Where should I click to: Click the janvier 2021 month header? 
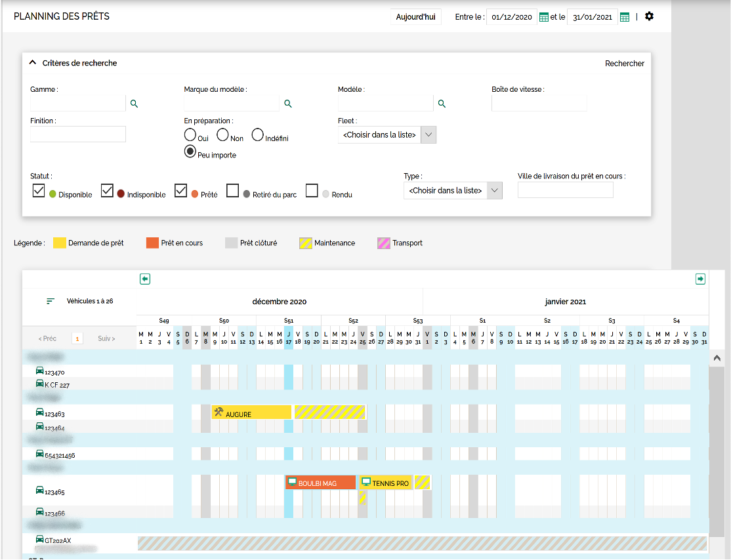pyautogui.click(x=566, y=302)
